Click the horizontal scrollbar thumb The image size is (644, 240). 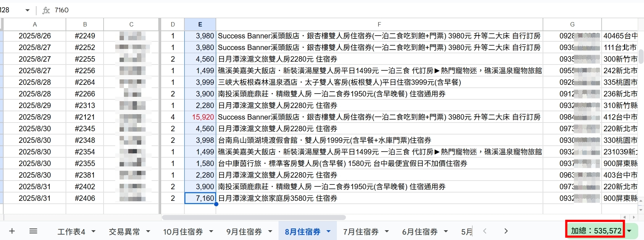click(x=254, y=218)
